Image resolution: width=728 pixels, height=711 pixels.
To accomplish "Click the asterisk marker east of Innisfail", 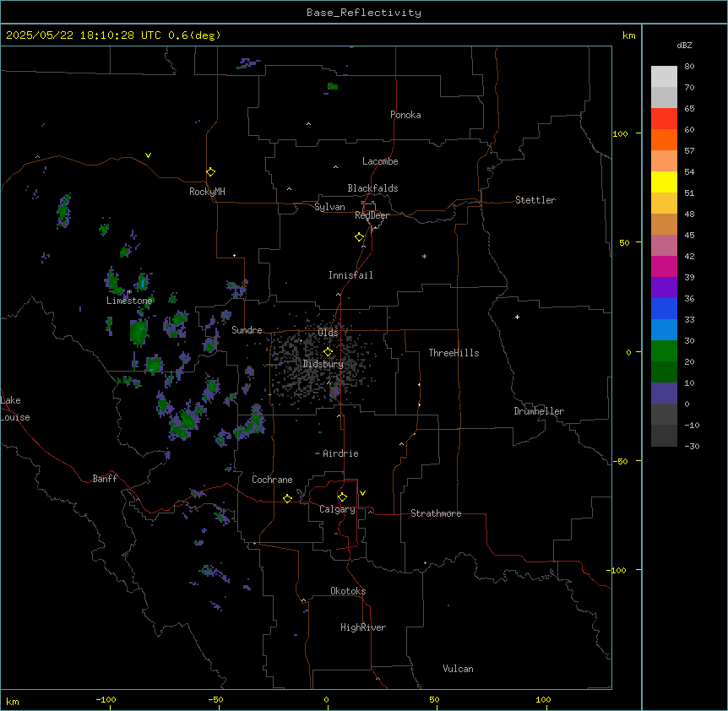I will coord(424,256).
